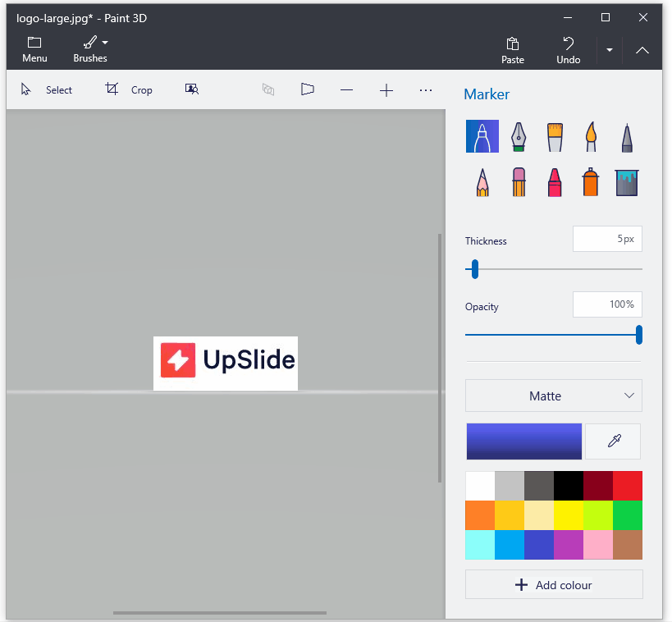
Task: Select the Pixel pen tool
Action: point(627,138)
